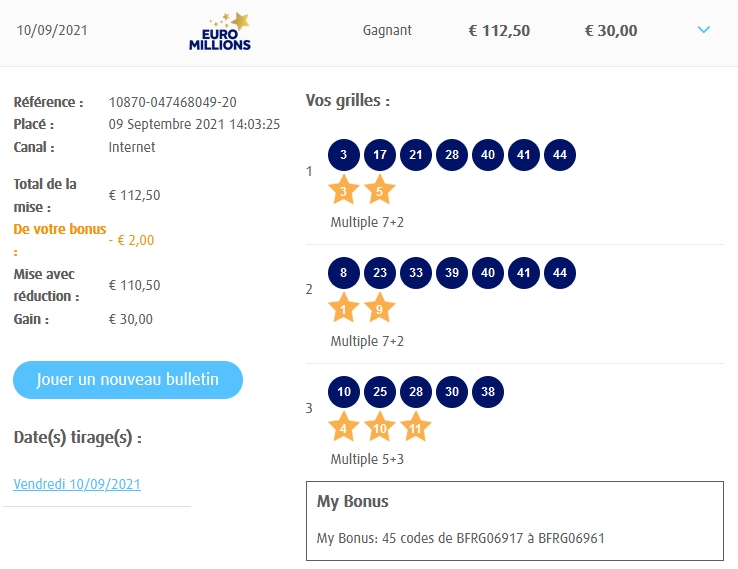Click number ball 8 in grid 2
The height and width of the screenshot is (569, 738).
coord(344,273)
